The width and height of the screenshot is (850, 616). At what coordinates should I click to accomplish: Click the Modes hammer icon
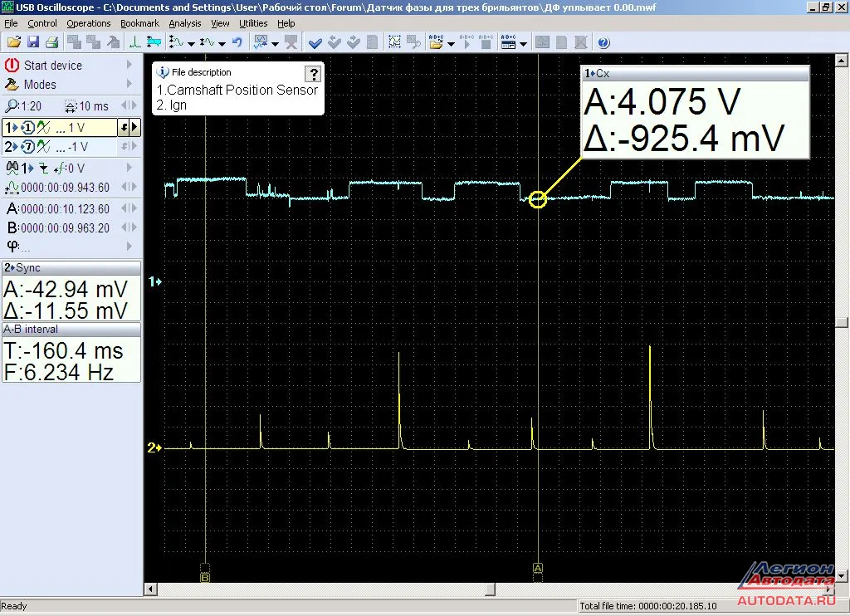click(x=12, y=85)
